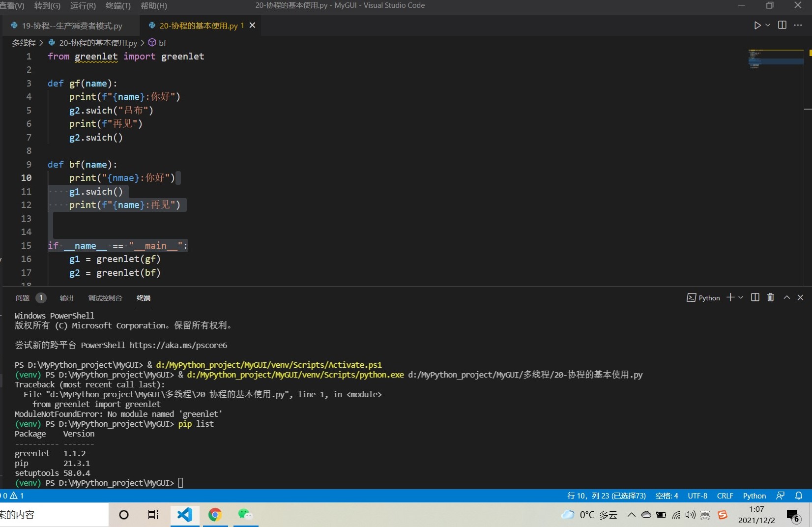Screen dimensions: 812x527
Task: Click line number 10 in gutter
Action: click(x=26, y=177)
